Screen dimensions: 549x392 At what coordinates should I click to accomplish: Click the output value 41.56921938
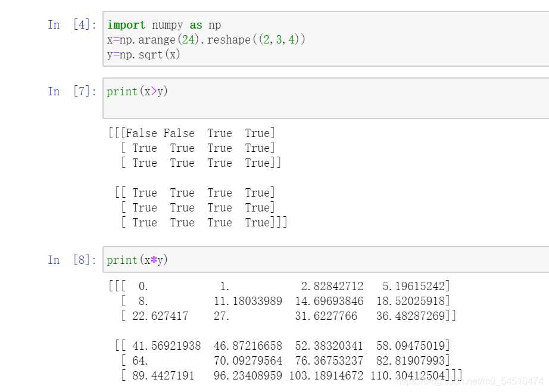167,346
